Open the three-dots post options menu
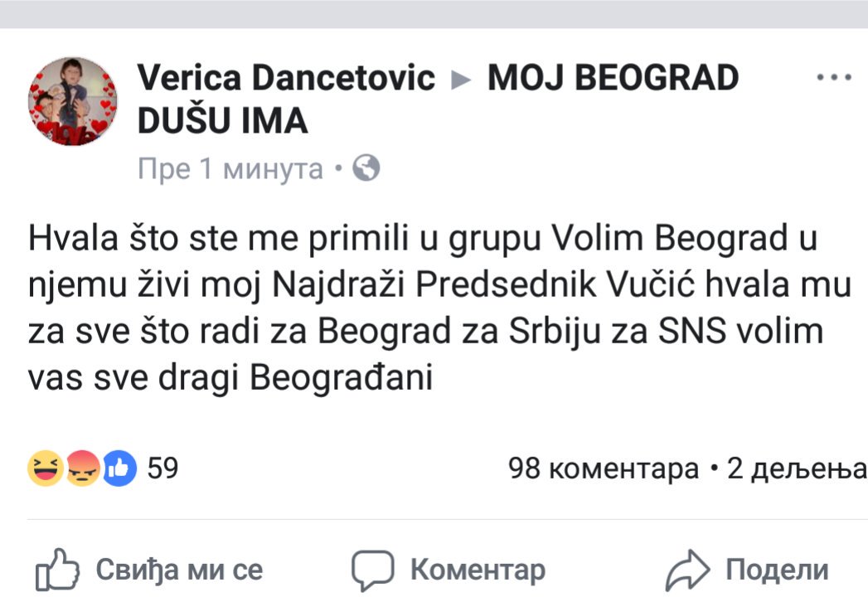The width and height of the screenshot is (868, 602). 834,78
